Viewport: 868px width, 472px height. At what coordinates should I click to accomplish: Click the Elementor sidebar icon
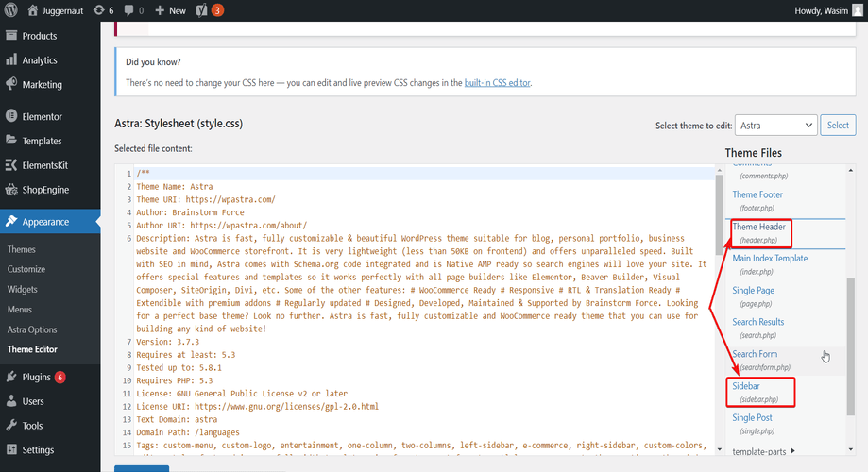pyautogui.click(x=11, y=116)
